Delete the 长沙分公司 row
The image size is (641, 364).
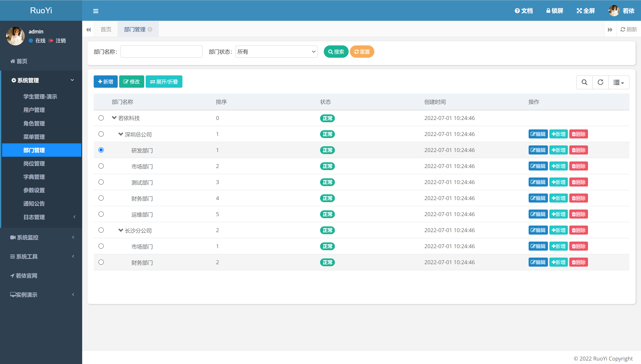point(579,230)
